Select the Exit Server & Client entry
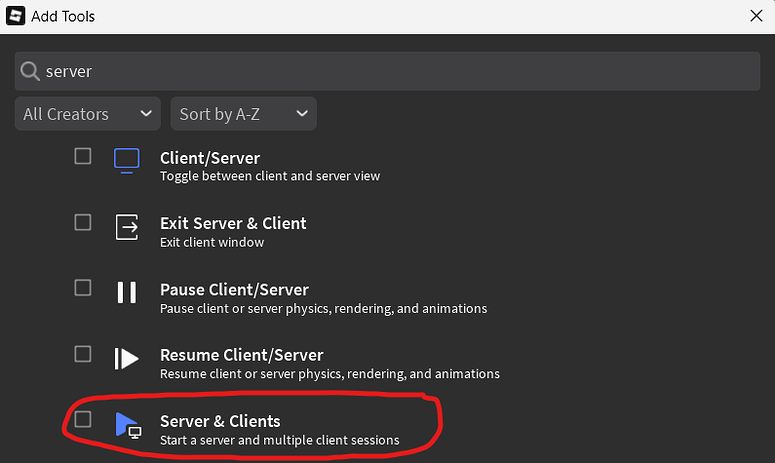Image resolution: width=775 pixels, height=463 pixels. click(x=233, y=223)
